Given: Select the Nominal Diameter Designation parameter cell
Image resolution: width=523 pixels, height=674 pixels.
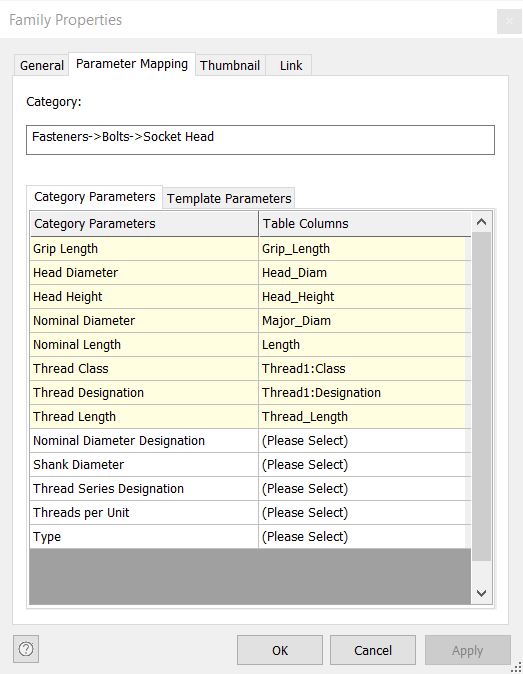Looking at the screenshot, I should [144, 441].
